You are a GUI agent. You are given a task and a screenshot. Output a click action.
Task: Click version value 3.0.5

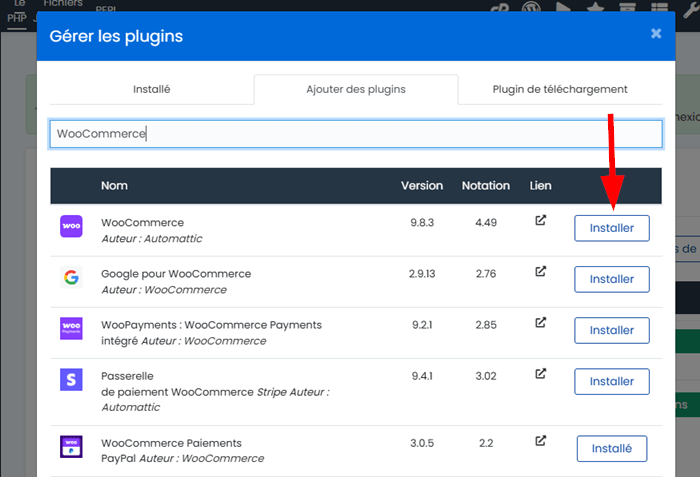[422, 443]
